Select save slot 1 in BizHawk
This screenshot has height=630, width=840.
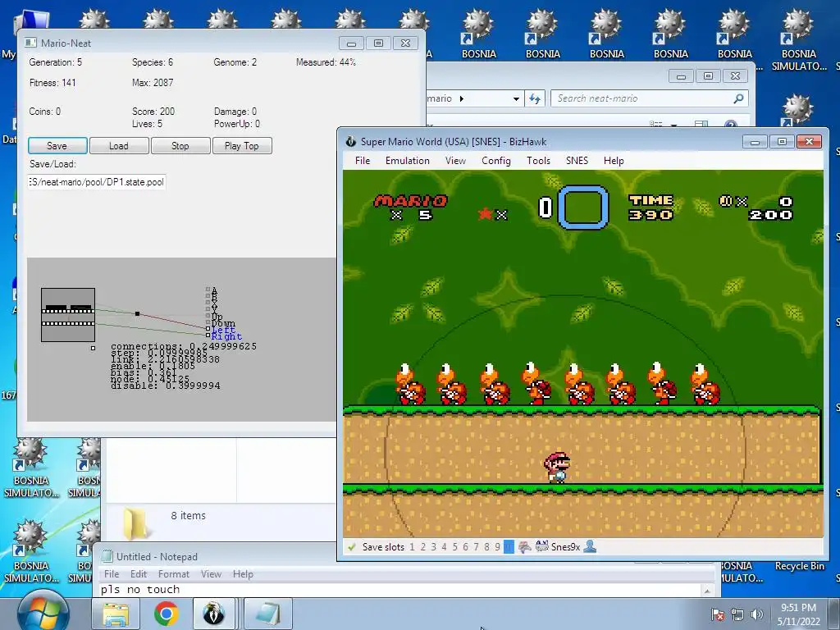pos(412,547)
